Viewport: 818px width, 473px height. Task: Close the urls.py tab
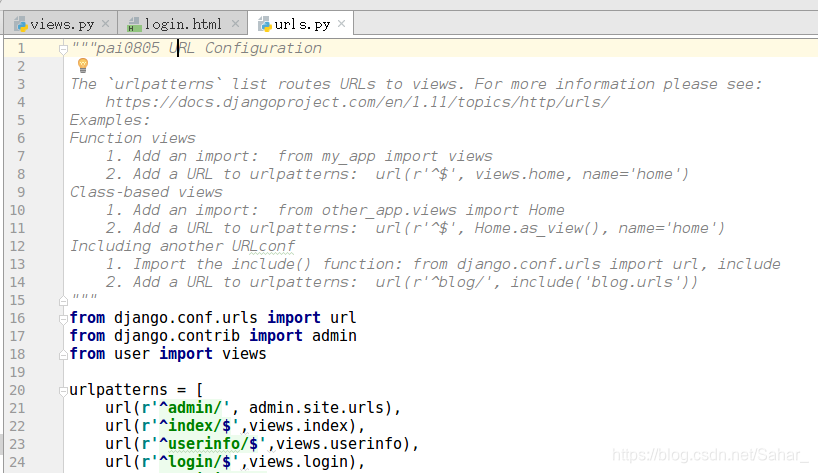pyautogui.click(x=342, y=23)
